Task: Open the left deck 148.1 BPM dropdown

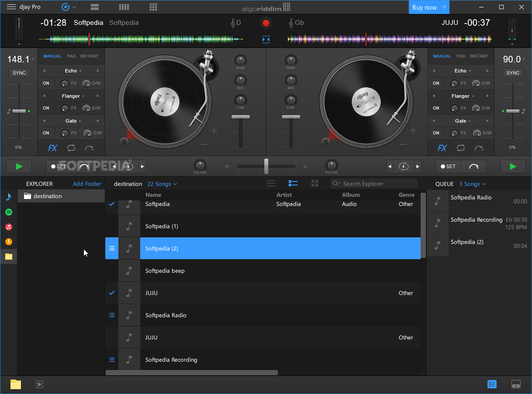Action: click(20, 59)
